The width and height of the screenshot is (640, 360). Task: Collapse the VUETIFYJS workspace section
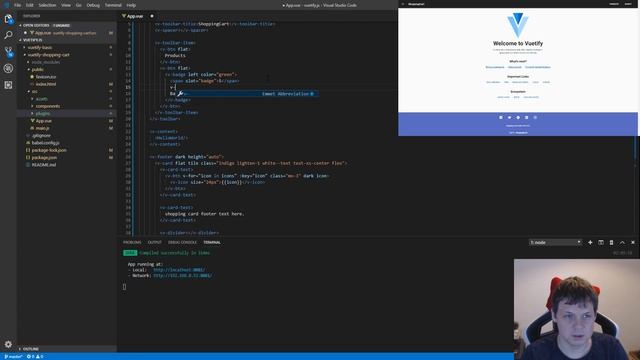point(33,40)
